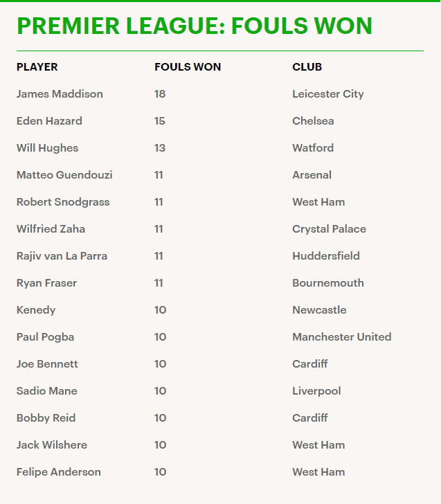Select the Bournemouth club cell
441x504 pixels.
tap(328, 283)
